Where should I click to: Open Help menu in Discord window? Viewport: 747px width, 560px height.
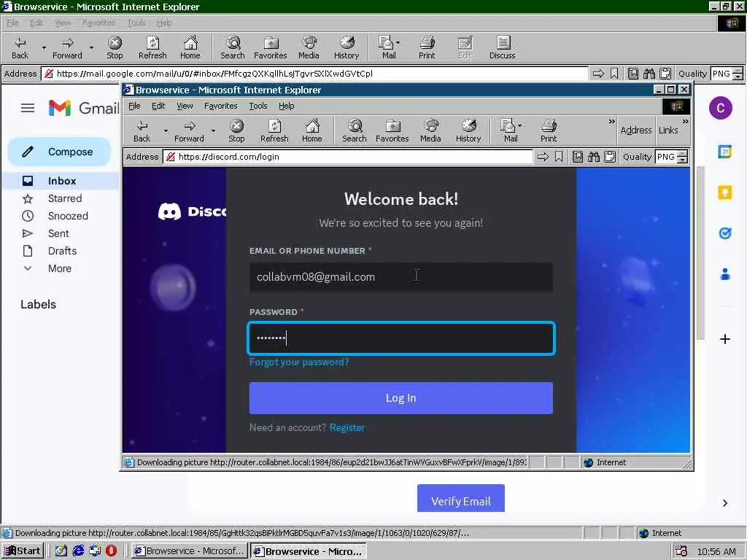286,106
